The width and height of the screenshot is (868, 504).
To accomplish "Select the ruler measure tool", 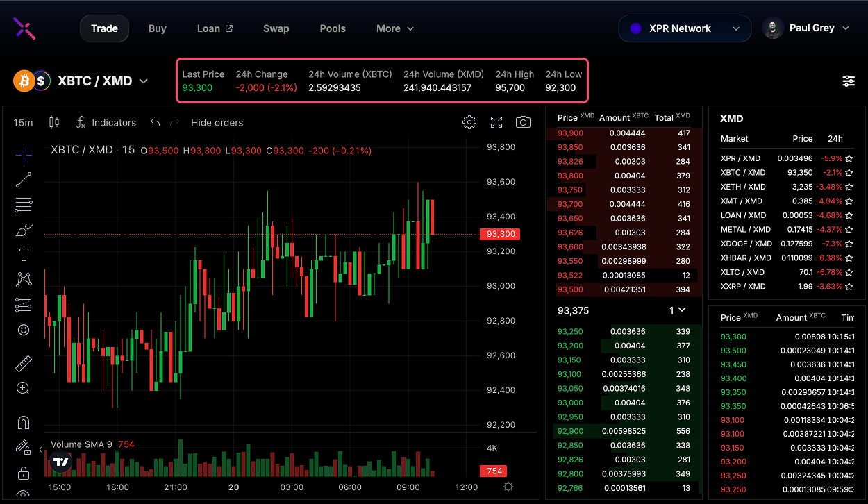I will pyautogui.click(x=24, y=363).
